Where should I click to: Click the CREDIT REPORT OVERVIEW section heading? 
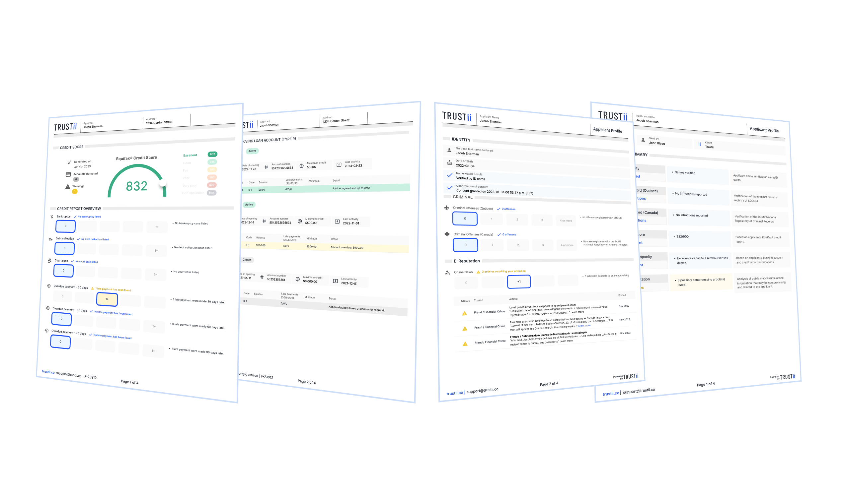(79, 209)
